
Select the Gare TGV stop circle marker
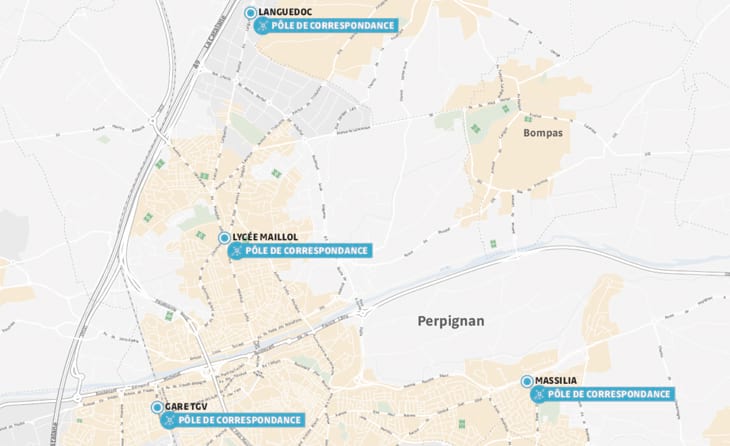pyautogui.click(x=157, y=408)
